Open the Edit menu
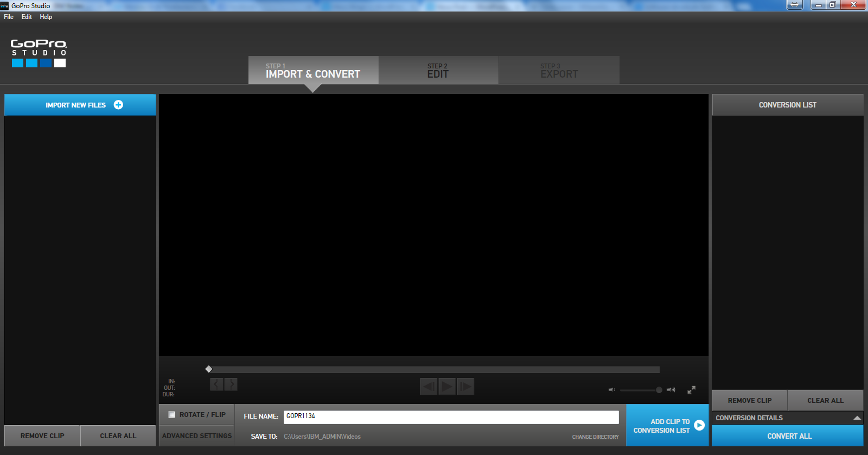This screenshot has height=455, width=868. click(27, 17)
